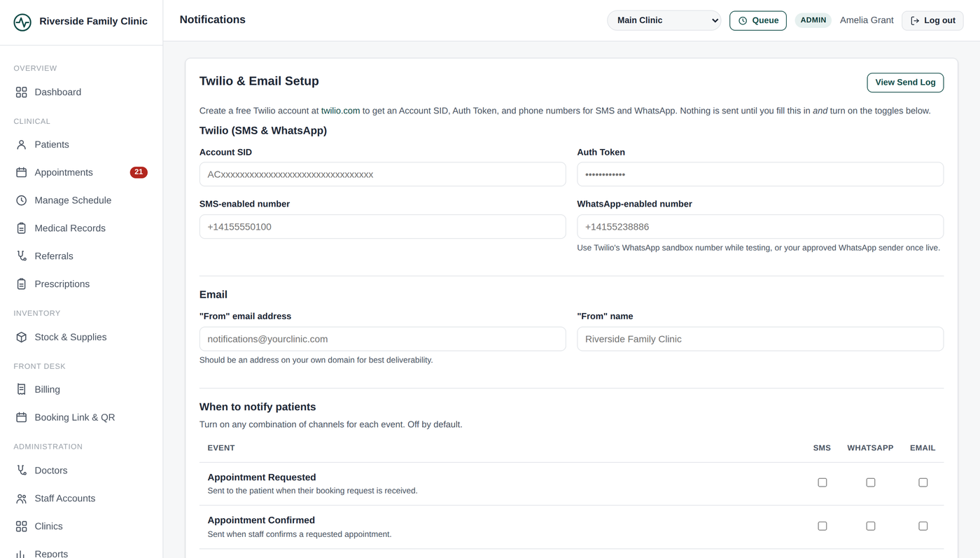This screenshot has width=980, height=558.
Task: Click the ADMIN role badge
Action: [813, 20]
